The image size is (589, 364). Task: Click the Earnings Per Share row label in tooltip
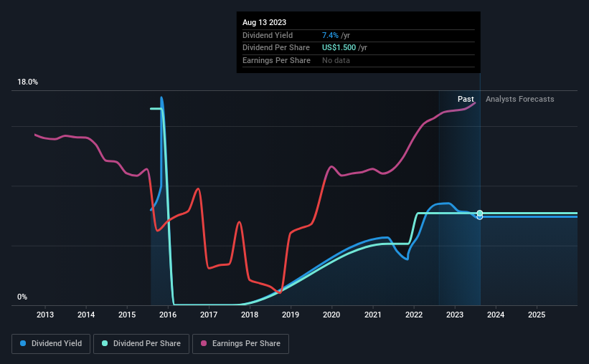[276, 60]
